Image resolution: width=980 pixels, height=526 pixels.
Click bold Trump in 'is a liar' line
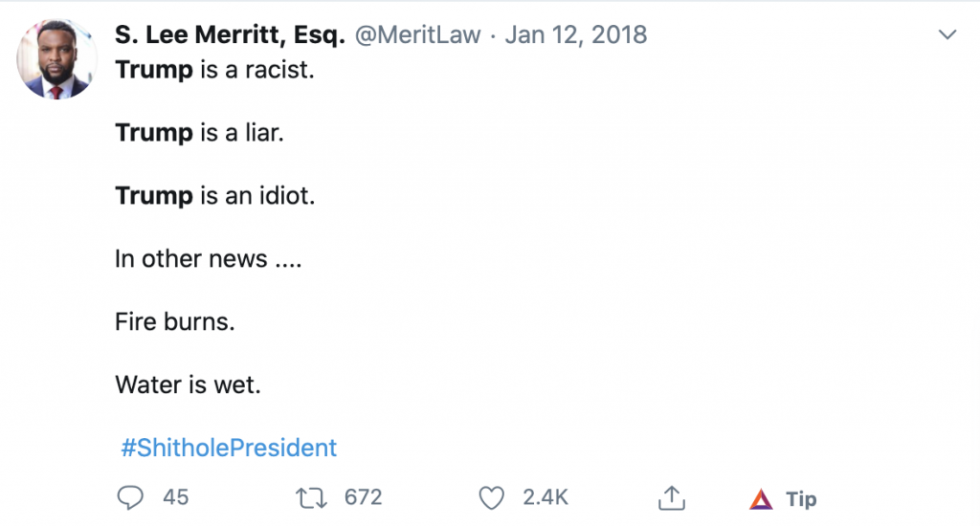pyautogui.click(x=154, y=133)
